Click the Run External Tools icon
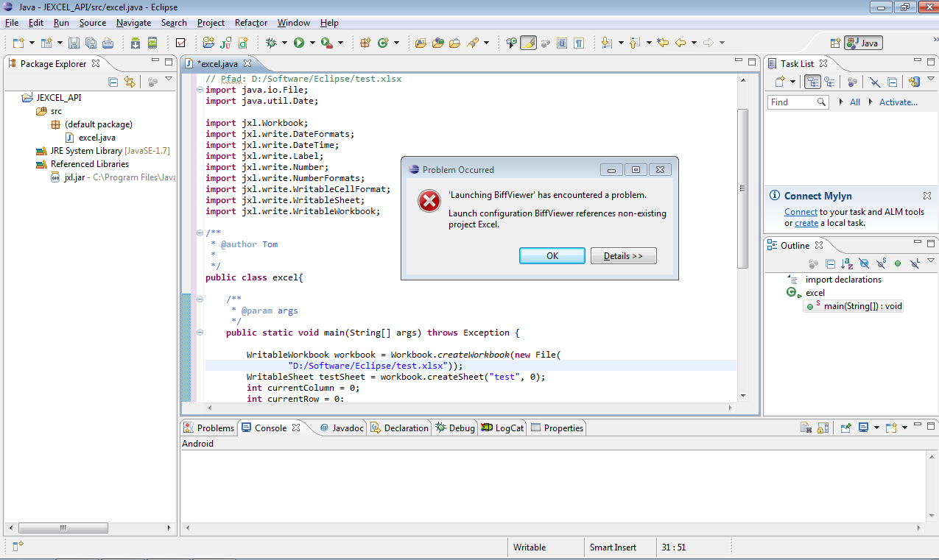 click(326, 43)
